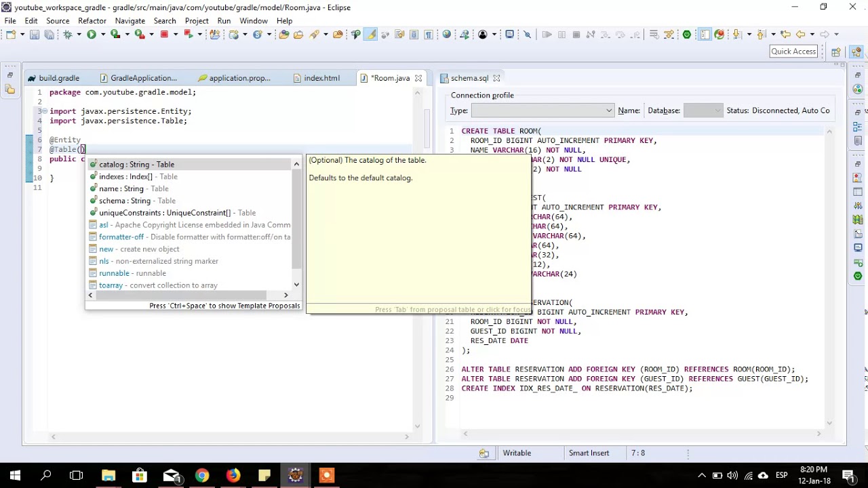
Task: Open Chrome from the Windows taskbar
Action: pyautogui.click(x=202, y=475)
